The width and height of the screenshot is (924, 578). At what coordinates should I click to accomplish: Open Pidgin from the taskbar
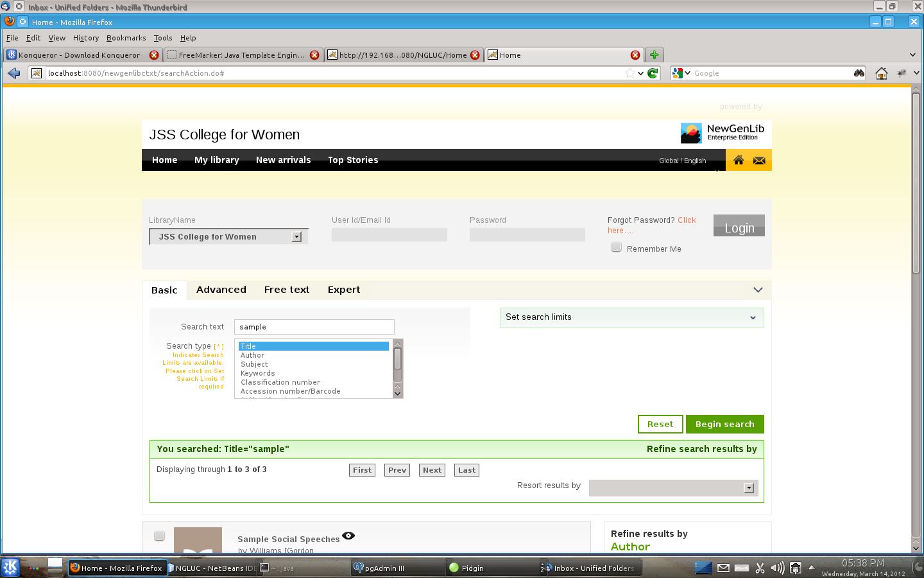coord(472,568)
